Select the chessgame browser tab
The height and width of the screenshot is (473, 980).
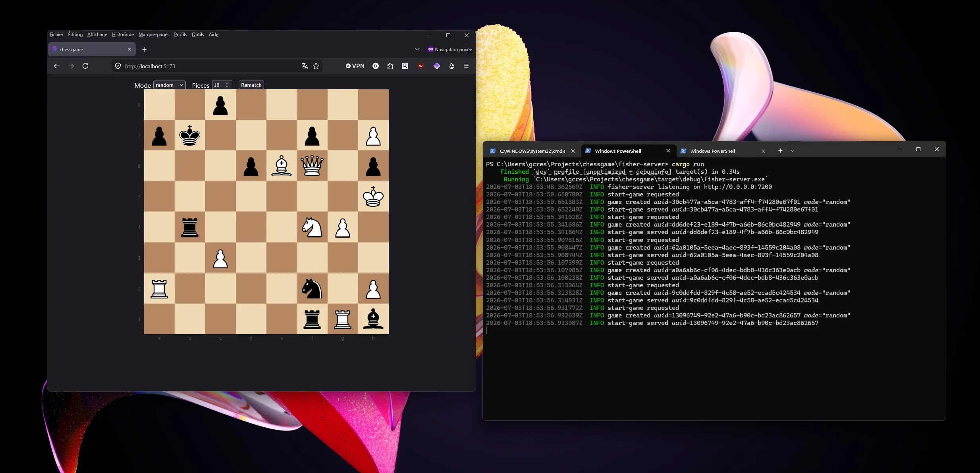tap(92, 49)
